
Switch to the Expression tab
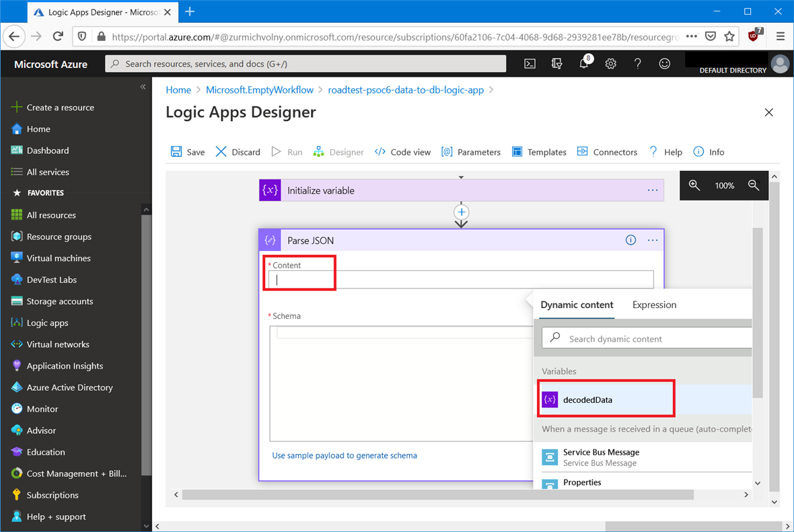click(654, 305)
